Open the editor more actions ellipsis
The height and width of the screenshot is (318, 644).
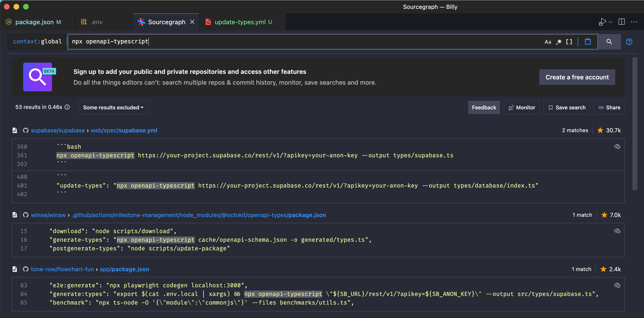(x=634, y=22)
